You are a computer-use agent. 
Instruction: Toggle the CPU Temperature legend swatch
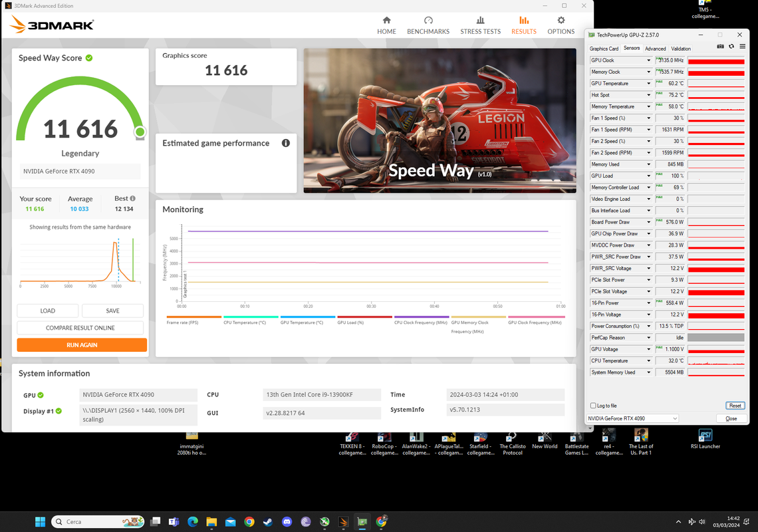[251, 317]
